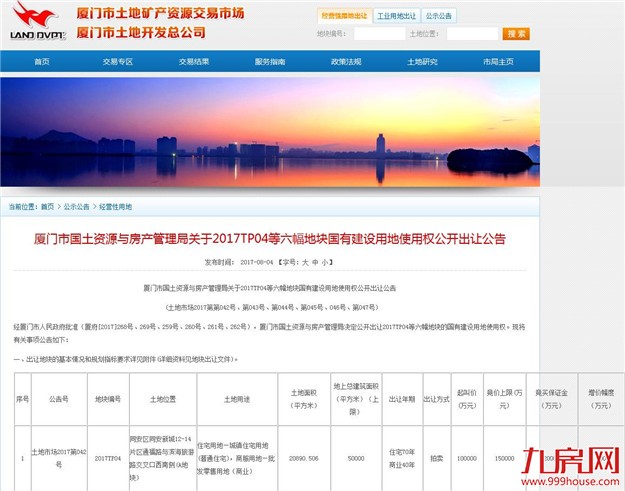
Task: Click the 公告号 column header
Action: coord(59,399)
